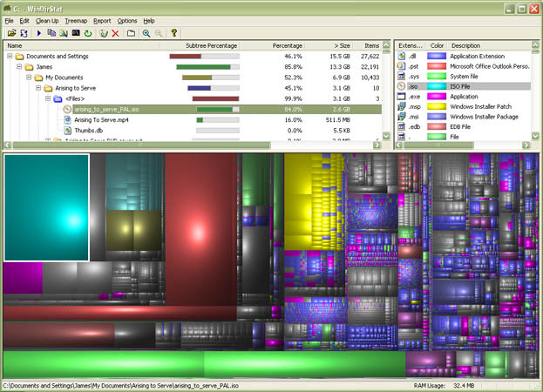Select the ISO File description row

[464, 86]
